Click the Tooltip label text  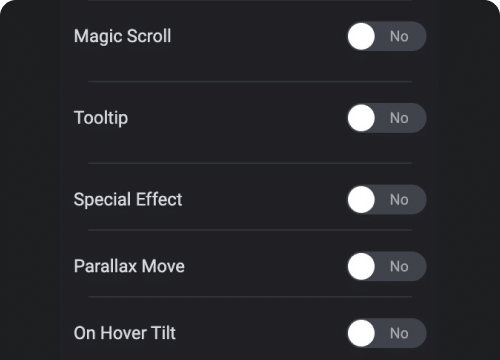[x=101, y=118]
